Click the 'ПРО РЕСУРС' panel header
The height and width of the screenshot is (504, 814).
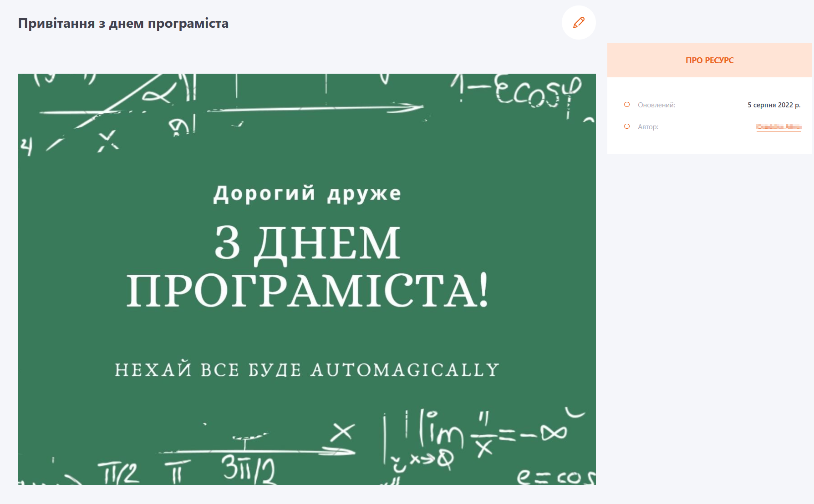point(709,60)
